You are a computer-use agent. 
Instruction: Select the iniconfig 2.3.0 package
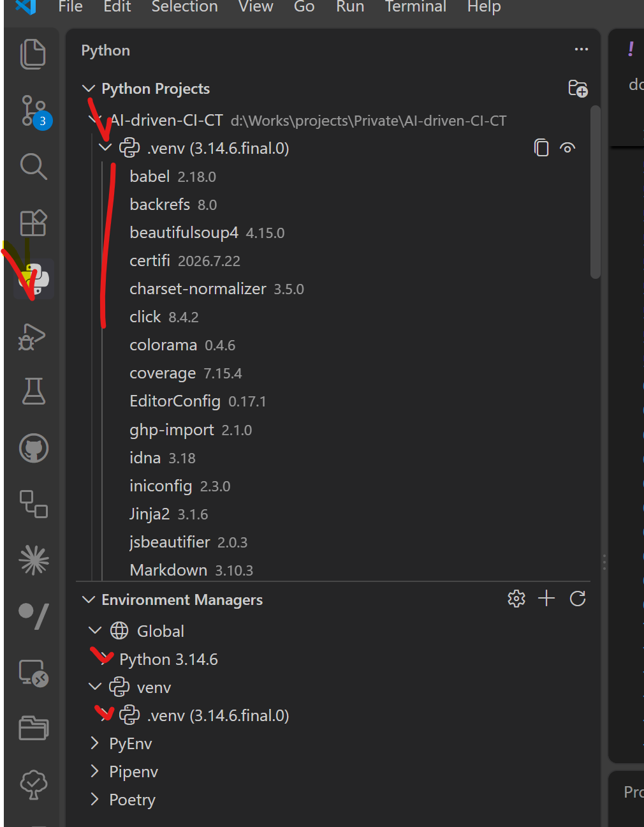pyautogui.click(x=333, y=486)
